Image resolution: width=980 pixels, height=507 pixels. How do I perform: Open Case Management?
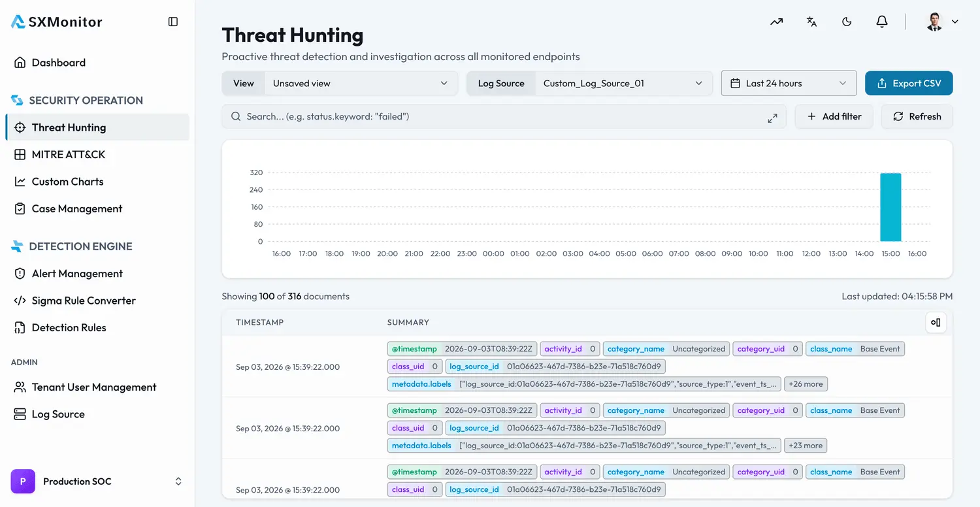(x=97, y=209)
